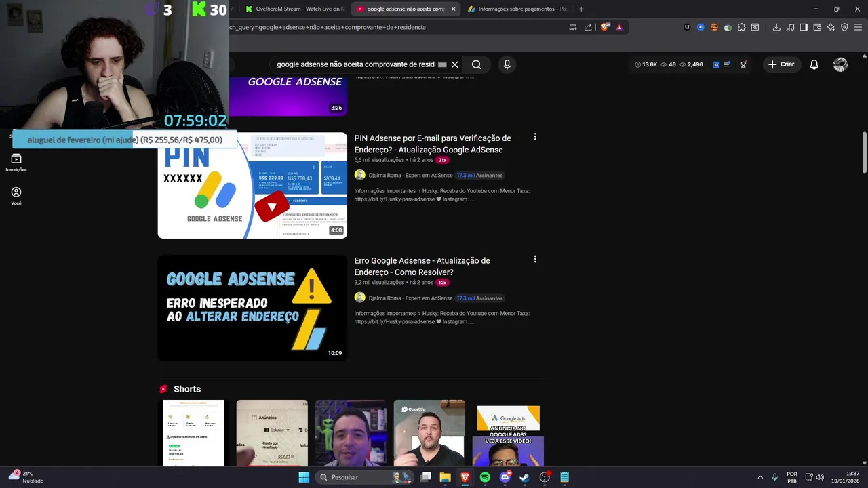
Task: Click the Djalma Roma avatar on the Erro Adsense result
Action: coord(360,298)
